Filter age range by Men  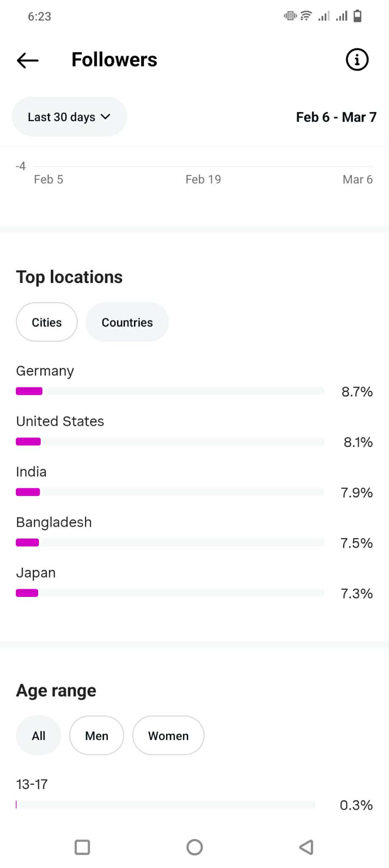97,736
